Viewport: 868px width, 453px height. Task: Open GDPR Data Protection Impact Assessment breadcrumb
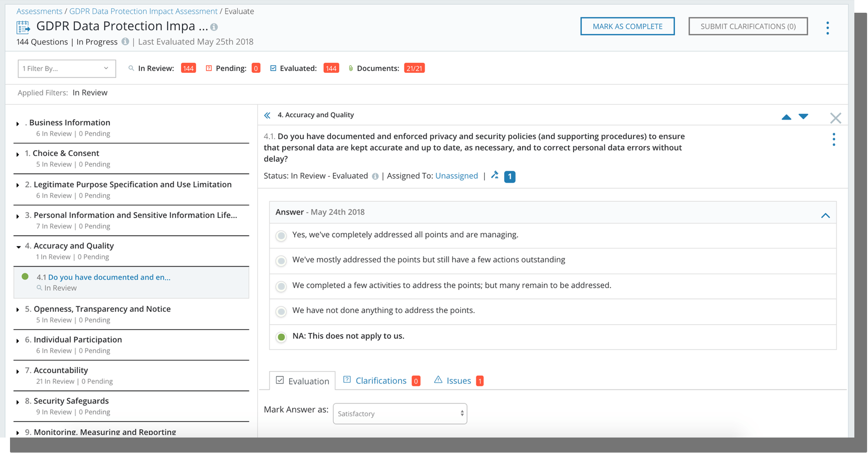point(143,11)
